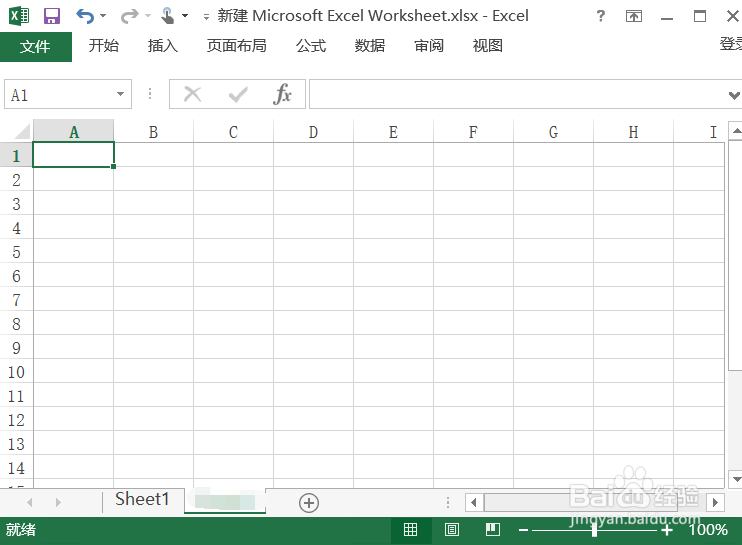
Task: Open zoom dialog via 100% label
Action: pyautogui.click(x=708, y=529)
